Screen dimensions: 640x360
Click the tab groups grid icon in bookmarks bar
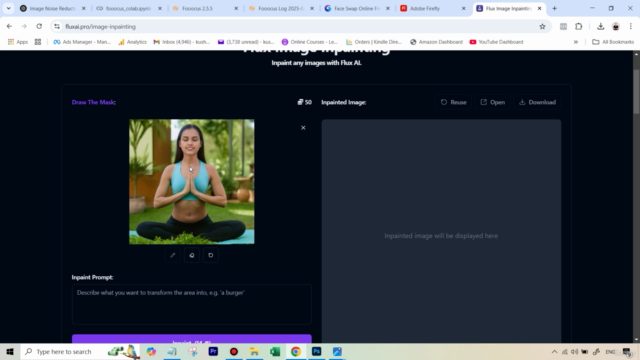click(x=38, y=42)
